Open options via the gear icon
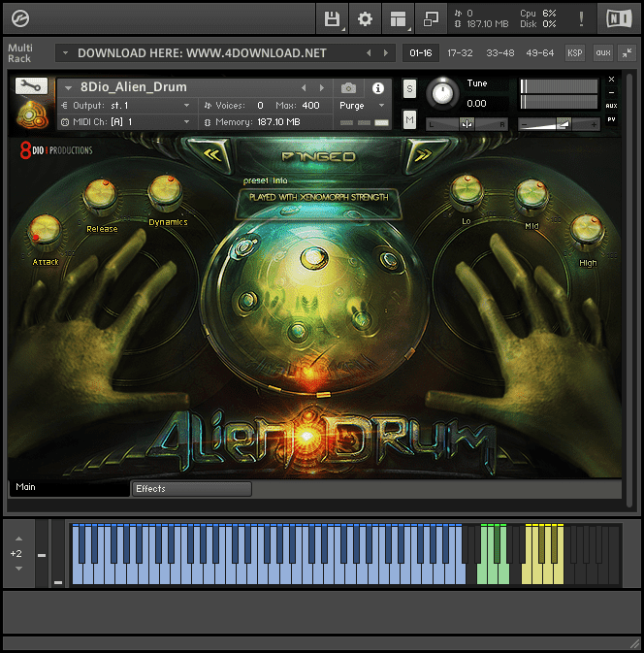 coord(365,18)
